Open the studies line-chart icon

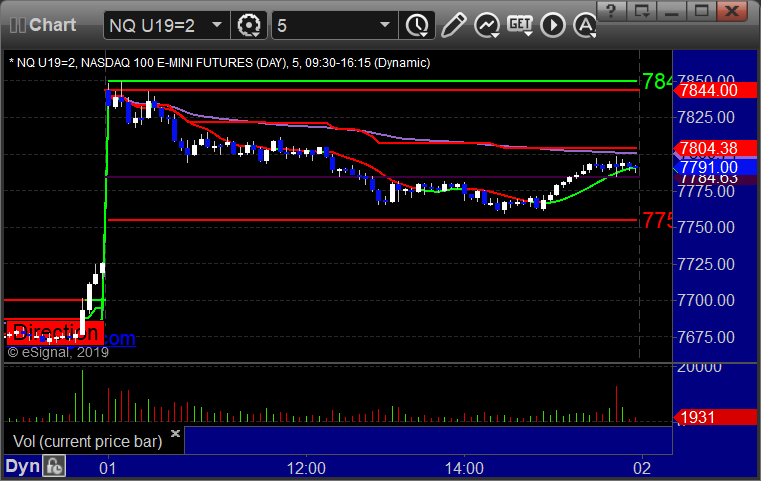(487, 25)
